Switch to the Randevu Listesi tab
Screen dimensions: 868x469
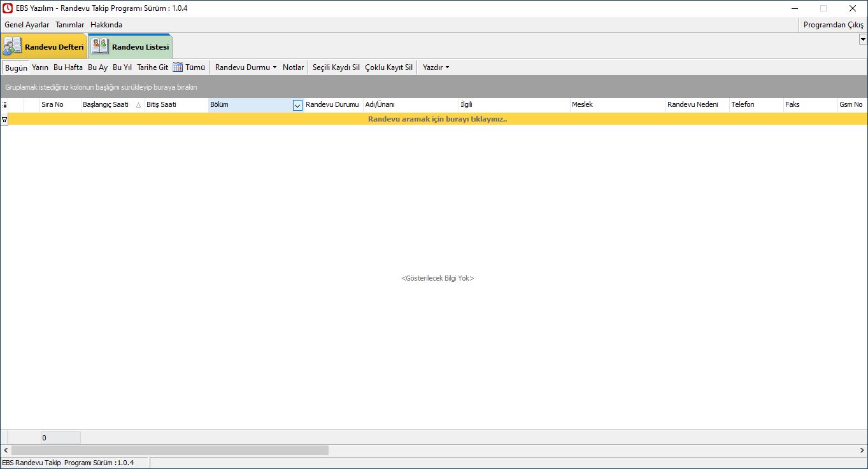(x=131, y=47)
